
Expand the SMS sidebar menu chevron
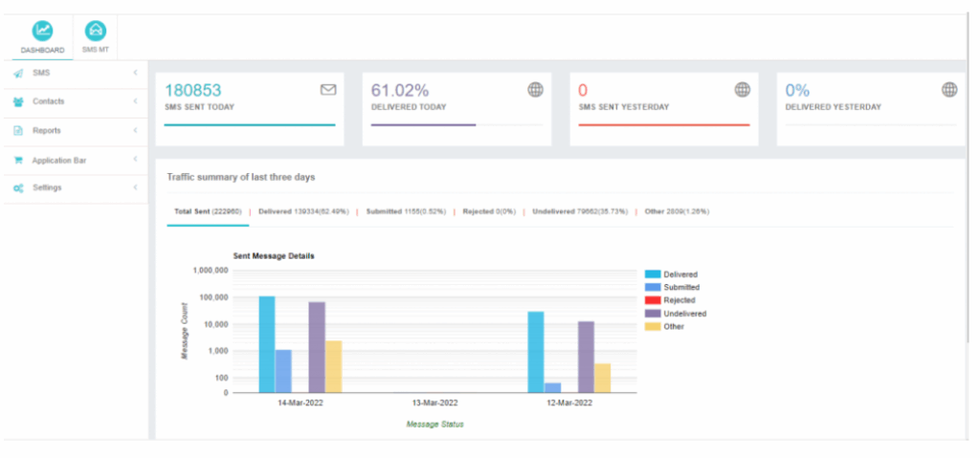[135, 73]
